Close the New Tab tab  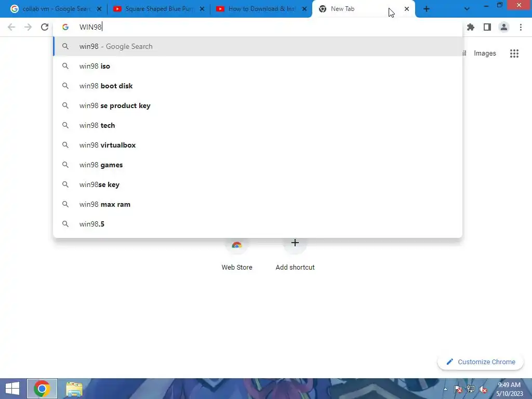point(407,9)
